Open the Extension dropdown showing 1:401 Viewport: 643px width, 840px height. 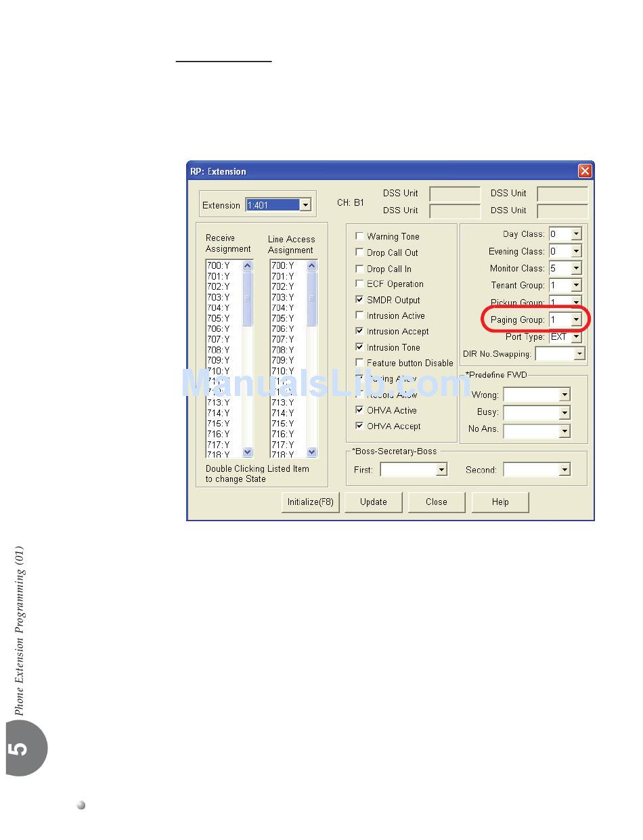305,205
